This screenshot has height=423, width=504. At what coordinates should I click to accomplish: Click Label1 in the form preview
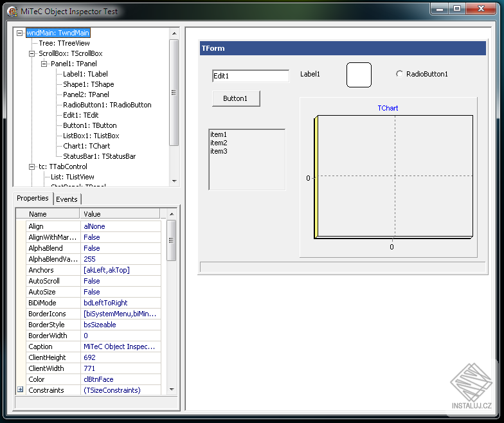click(x=310, y=74)
